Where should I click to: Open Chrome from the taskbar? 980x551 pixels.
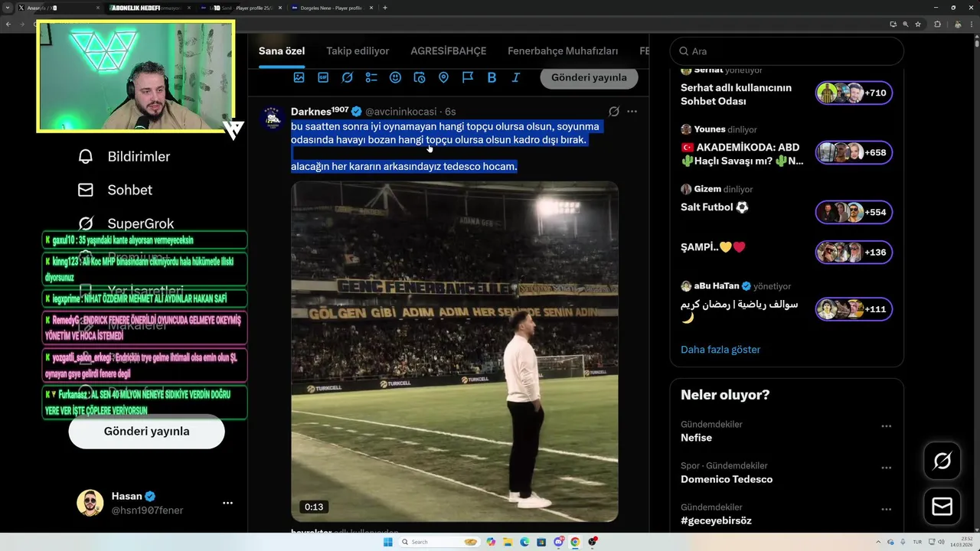pyautogui.click(x=575, y=542)
